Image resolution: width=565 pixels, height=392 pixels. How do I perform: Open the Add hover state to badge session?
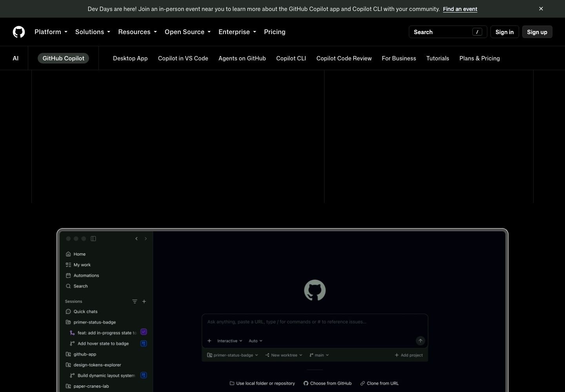(x=99, y=343)
